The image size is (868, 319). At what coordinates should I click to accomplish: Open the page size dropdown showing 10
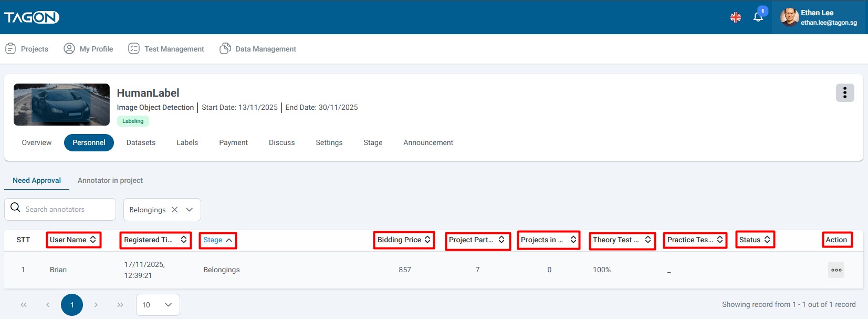click(x=158, y=305)
